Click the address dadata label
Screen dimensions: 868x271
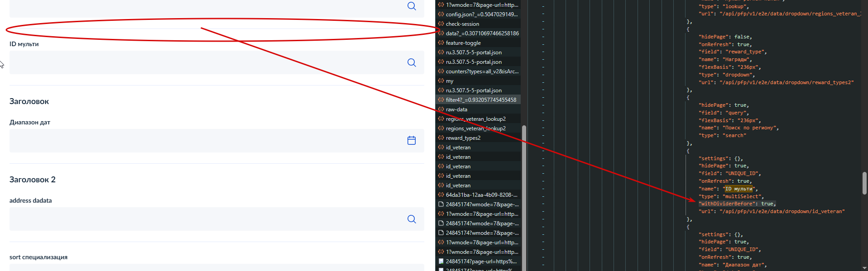pos(31,200)
